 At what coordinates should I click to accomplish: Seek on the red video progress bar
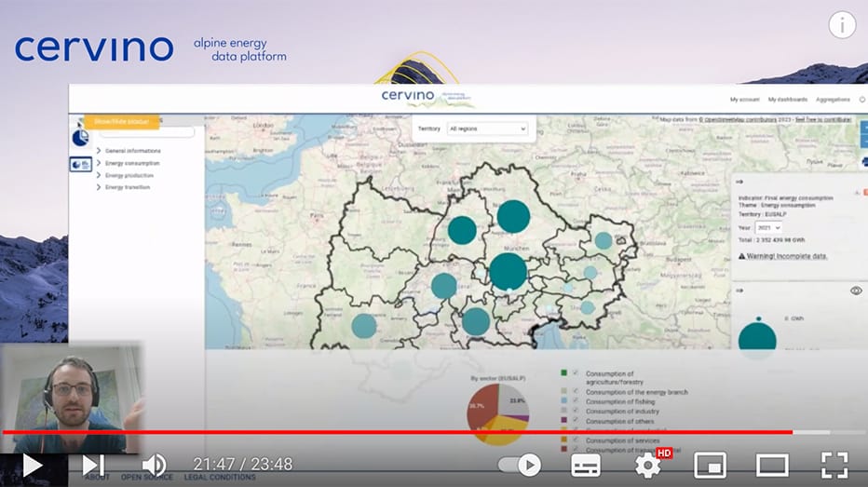click(x=398, y=432)
